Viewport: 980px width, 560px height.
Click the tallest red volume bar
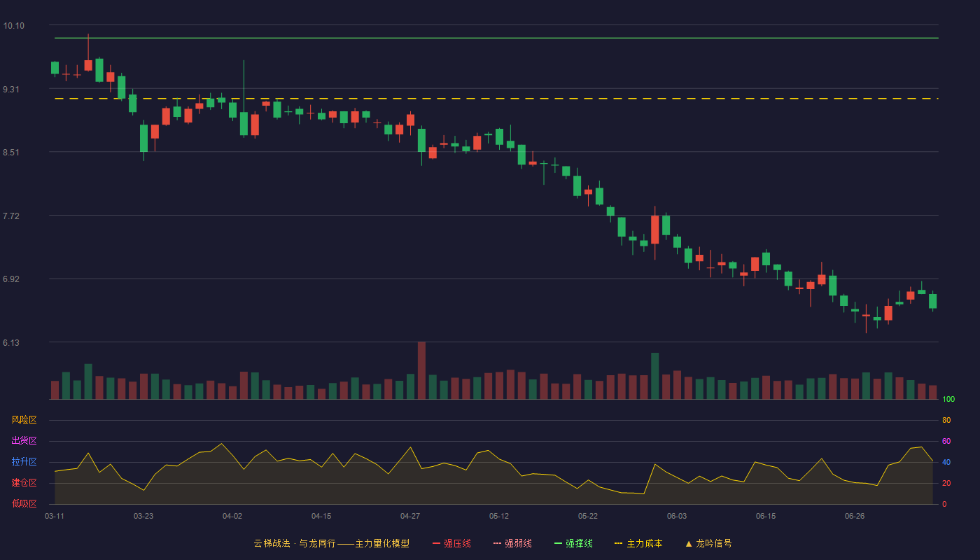[421, 370]
